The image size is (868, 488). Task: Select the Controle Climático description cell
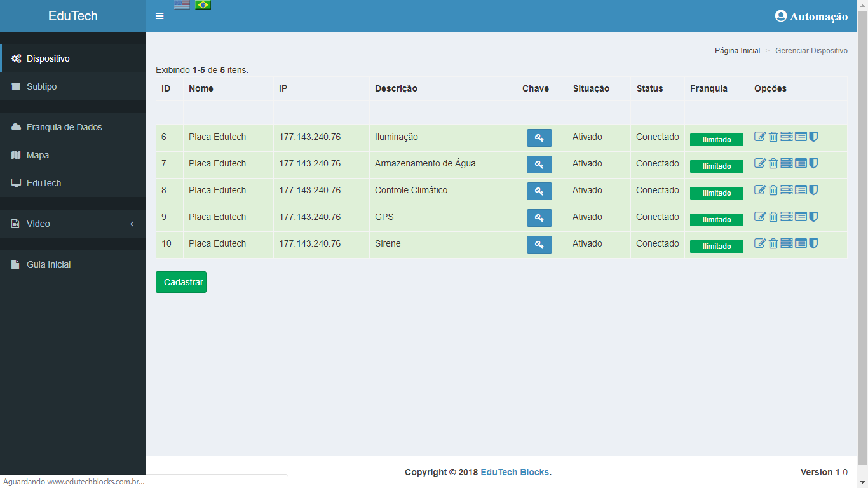[x=443, y=191]
